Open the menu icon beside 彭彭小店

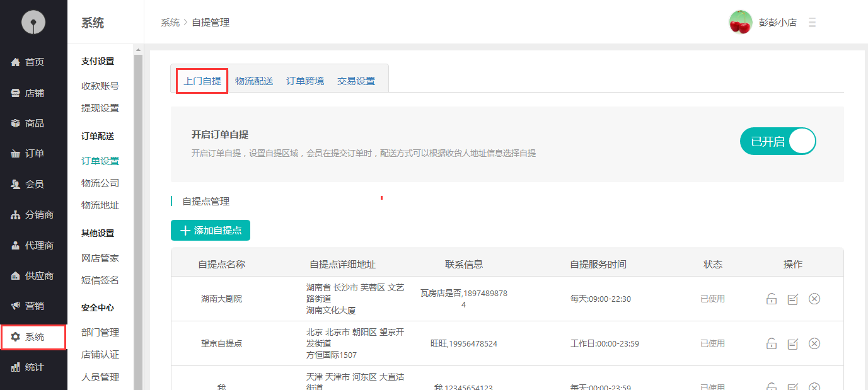pyautogui.click(x=812, y=23)
